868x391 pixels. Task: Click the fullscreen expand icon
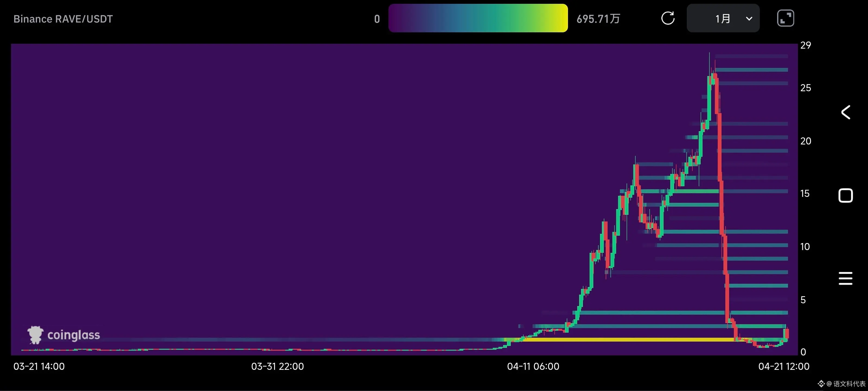[785, 18]
